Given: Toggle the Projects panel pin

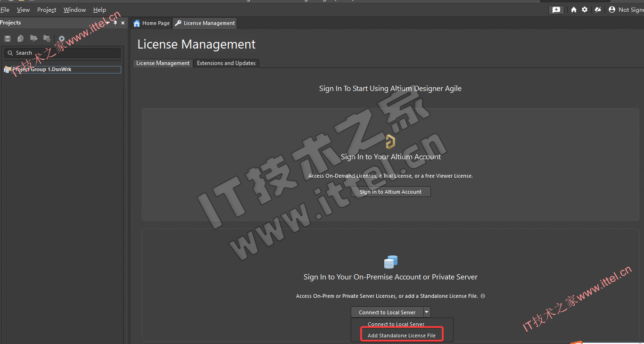Looking at the screenshot, I should pyautogui.click(x=116, y=23).
